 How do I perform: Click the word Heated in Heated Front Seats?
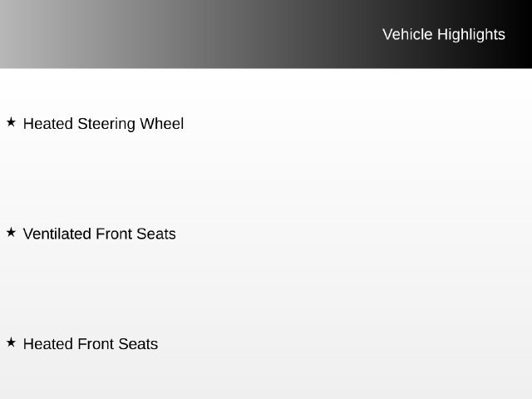48,343
